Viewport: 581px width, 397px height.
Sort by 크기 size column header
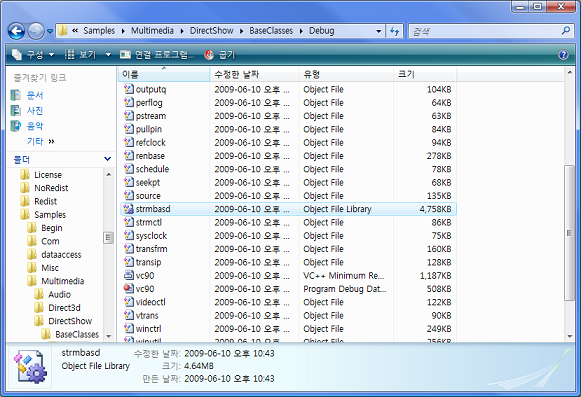tap(425, 74)
